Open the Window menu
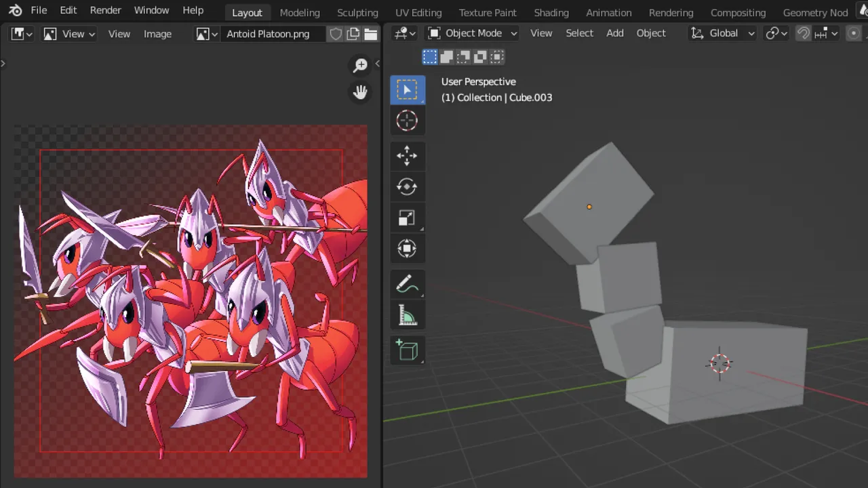This screenshot has width=868, height=488. coord(151,10)
